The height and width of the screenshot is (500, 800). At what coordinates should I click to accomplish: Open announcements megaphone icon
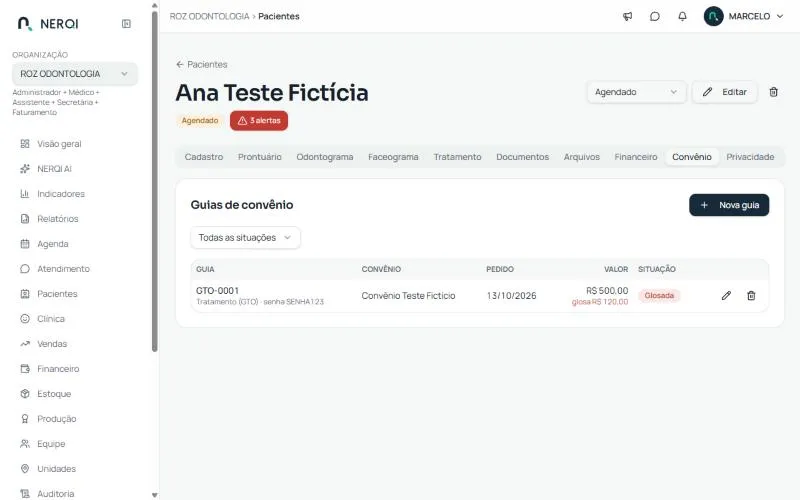click(628, 16)
